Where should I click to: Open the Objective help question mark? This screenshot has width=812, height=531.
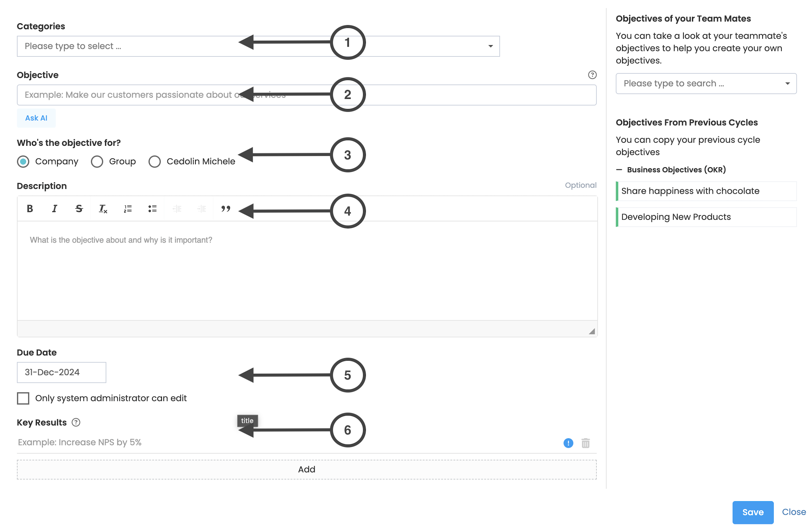tap(592, 75)
